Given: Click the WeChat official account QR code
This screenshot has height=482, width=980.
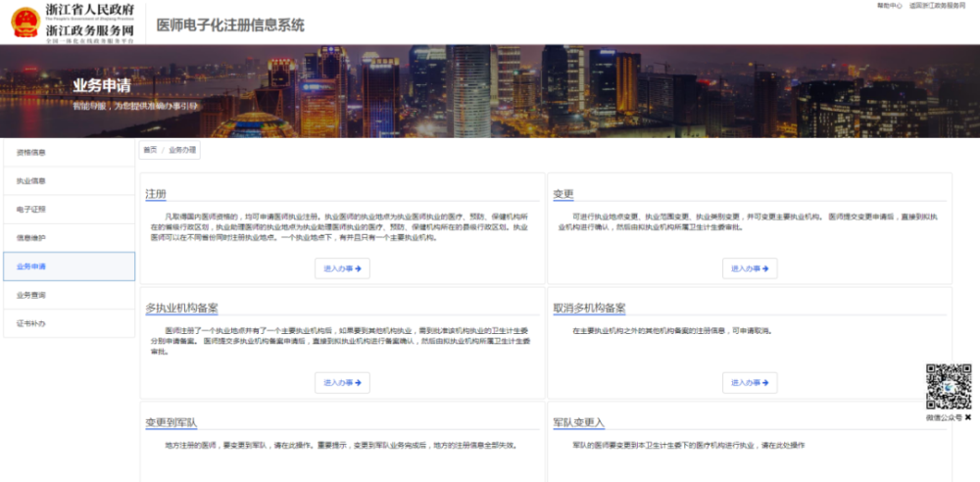Looking at the screenshot, I should coord(948,387).
